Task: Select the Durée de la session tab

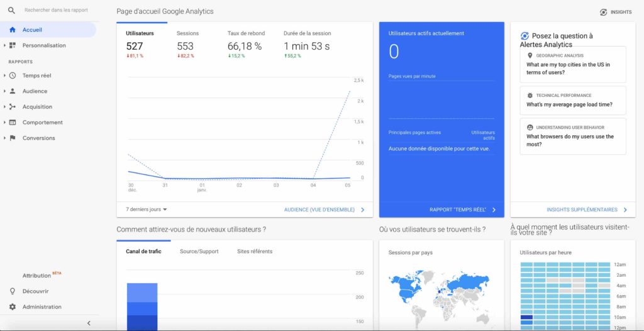Action: tap(307, 44)
